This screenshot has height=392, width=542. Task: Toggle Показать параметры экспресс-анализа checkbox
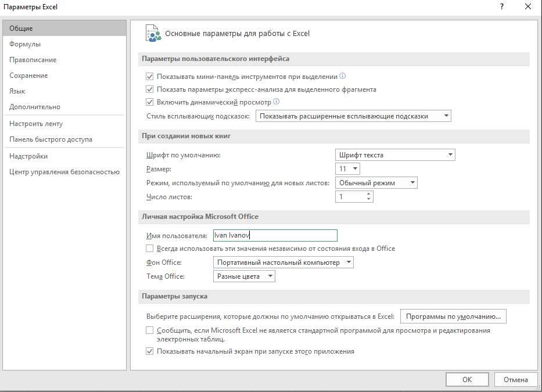pyautogui.click(x=150, y=89)
